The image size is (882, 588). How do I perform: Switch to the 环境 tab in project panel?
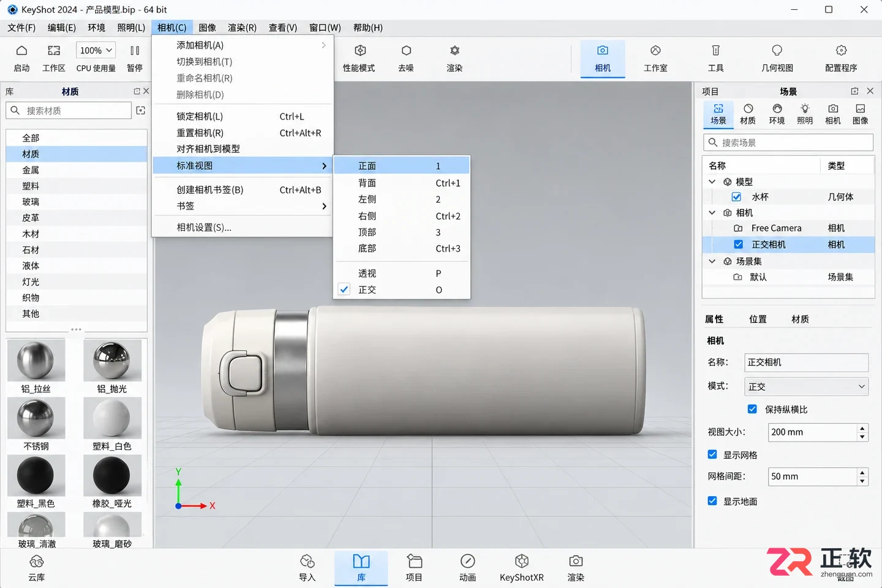click(777, 114)
